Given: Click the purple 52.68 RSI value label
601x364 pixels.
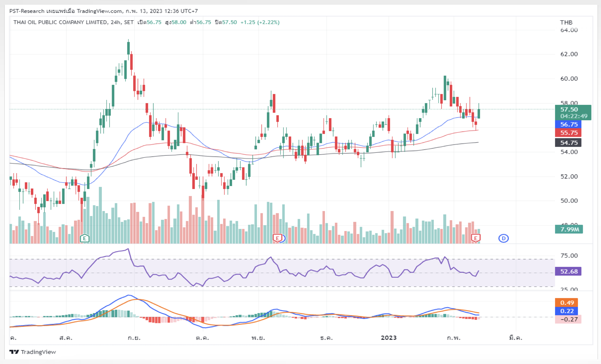Looking at the screenshot, I should click(568, 271).
